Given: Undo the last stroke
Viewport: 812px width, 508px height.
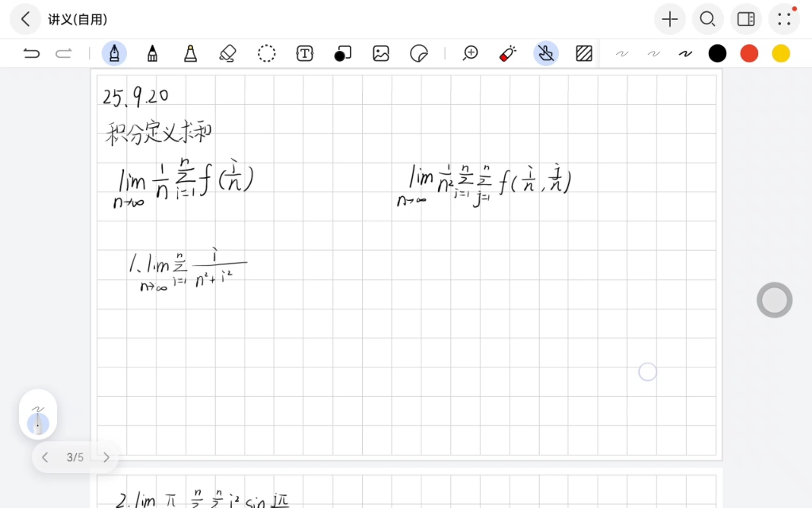Looking at the screenshot, I should [x=31, y=53].
